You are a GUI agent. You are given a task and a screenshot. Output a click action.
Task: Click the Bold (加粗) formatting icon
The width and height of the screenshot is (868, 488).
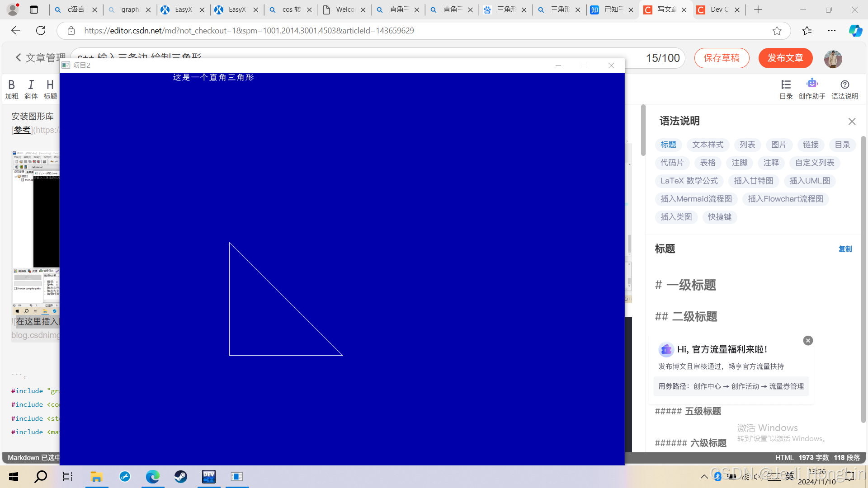[x=12, y=89]
